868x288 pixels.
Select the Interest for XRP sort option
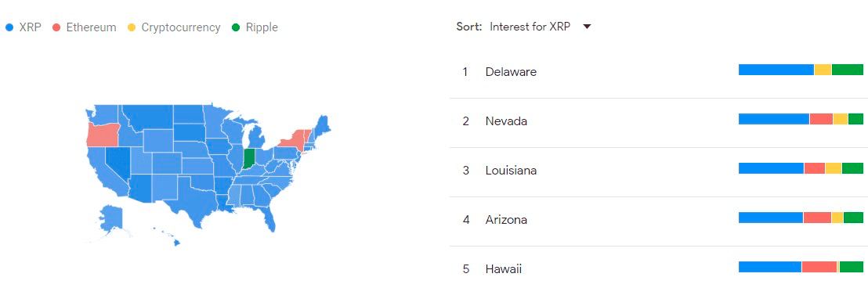pyautogui.click(x=530, y=27)
